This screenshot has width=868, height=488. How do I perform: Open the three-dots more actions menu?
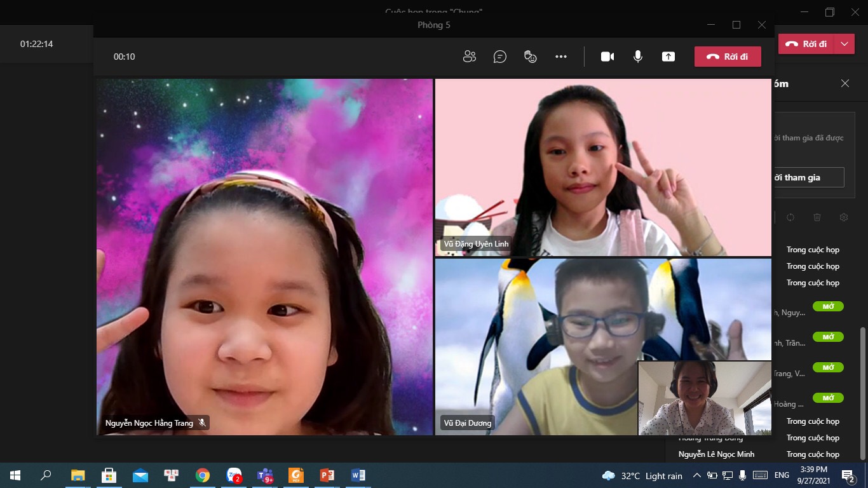click(561, 57)
